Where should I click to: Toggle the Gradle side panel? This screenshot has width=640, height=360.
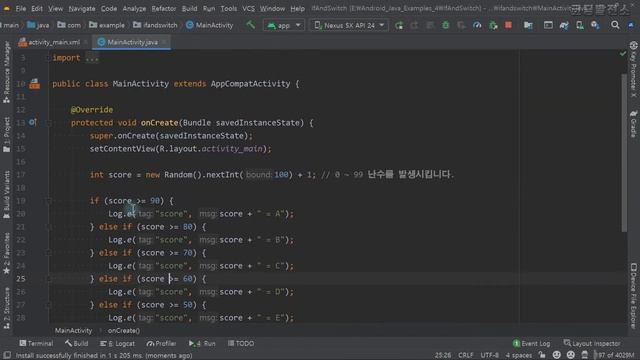pos(633,123)
